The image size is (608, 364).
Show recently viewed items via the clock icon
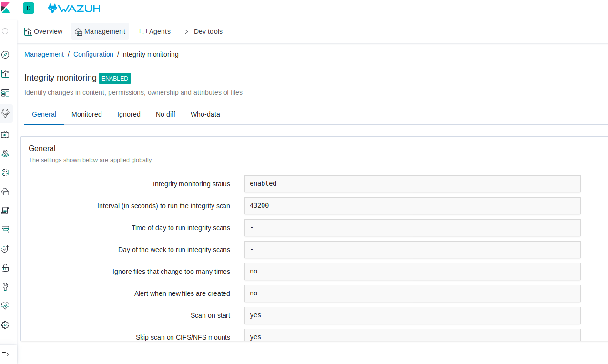click(x=5, y=31)
